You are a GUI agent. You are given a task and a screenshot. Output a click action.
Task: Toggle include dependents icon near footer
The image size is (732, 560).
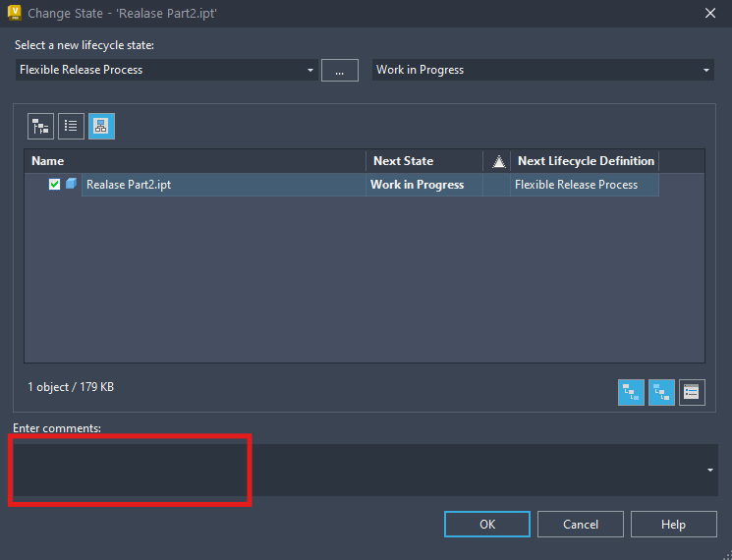coord(631,392)
